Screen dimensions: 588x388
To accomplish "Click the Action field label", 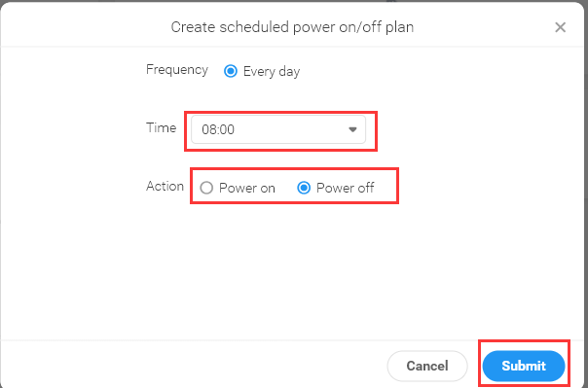I will pos(165,186).
